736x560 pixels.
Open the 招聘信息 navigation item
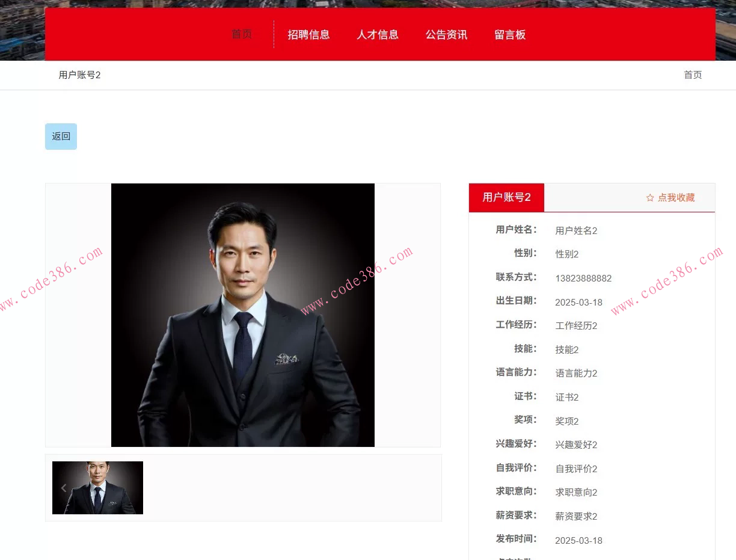pyautogui.click(x=310, y=35)
